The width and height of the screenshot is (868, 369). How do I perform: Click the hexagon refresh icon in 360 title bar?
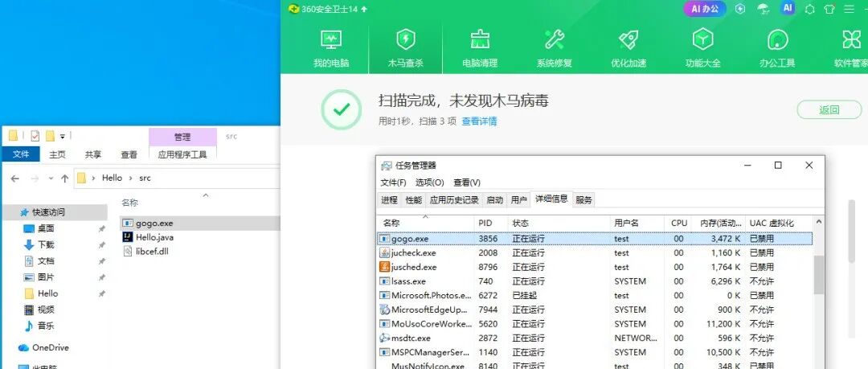(x=809, y=9)
